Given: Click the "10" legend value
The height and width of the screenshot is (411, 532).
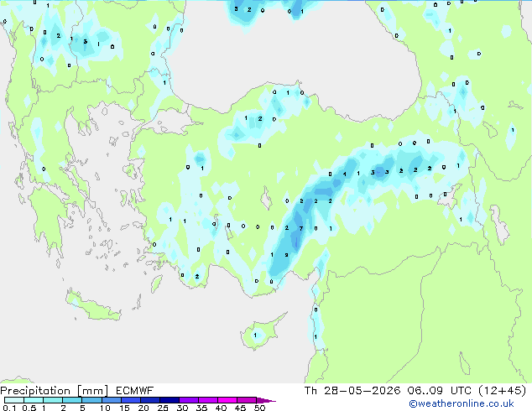Looking at the screenshot, I should click(105, 408).
